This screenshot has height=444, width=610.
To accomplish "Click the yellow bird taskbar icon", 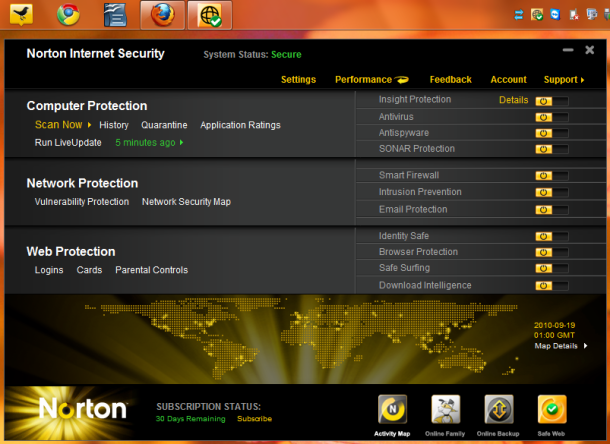I will [21, 15].
